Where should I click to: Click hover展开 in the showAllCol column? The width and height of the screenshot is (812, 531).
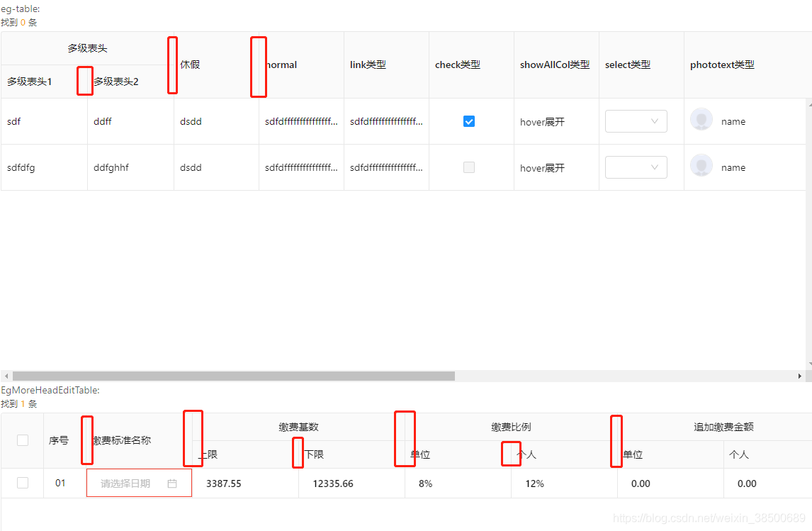pyautogui.click(x=541, y=121)
